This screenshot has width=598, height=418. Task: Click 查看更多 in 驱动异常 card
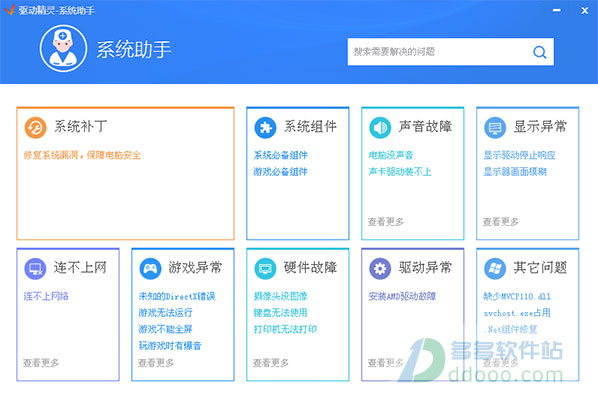click(386, 363)
